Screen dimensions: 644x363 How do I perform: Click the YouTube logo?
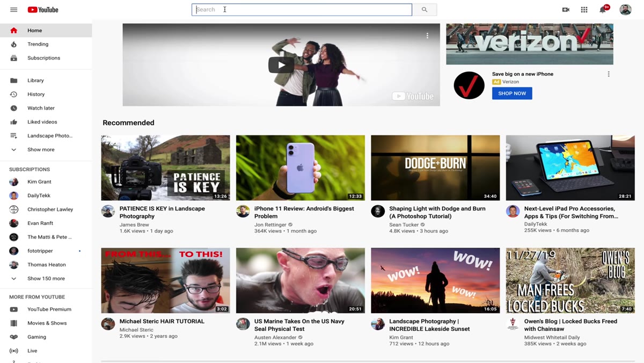(43, 10)
